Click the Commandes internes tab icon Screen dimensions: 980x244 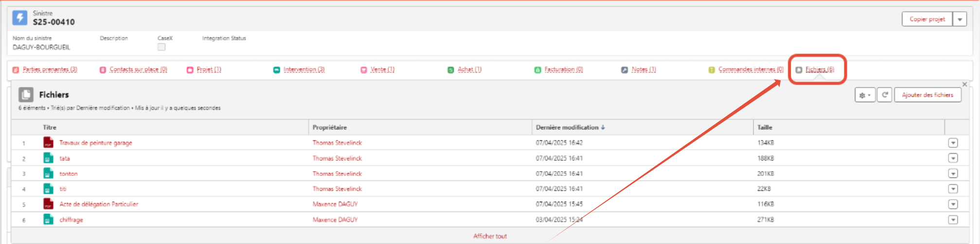click(712, 70)
